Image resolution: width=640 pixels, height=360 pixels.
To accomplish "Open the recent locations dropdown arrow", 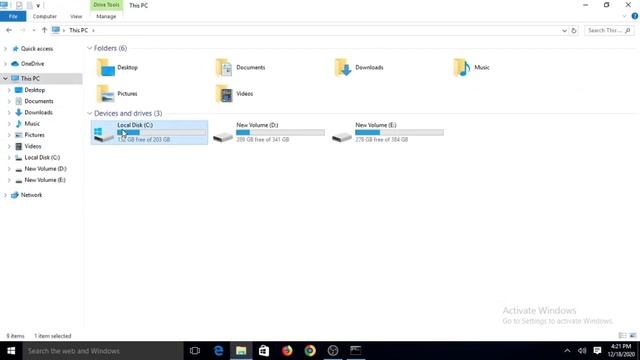I will tap(33, 30).
